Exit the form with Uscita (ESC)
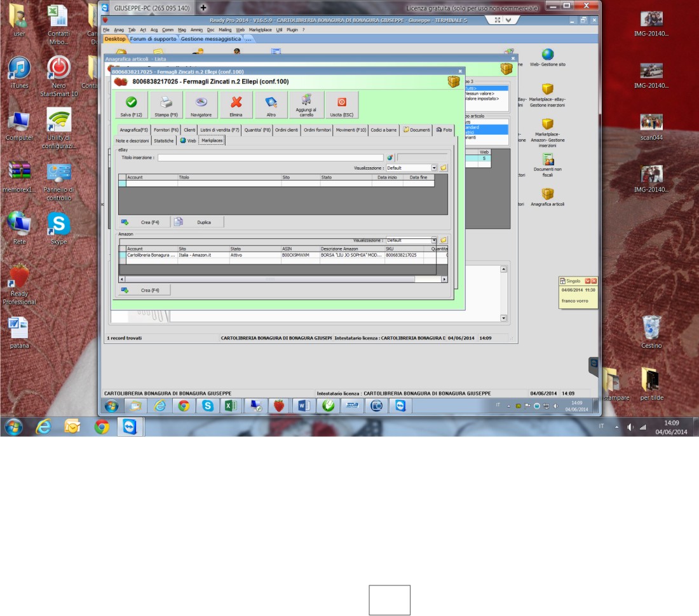Screen dimensions: 699x616 pyautogui.click(x=341, y=106)
